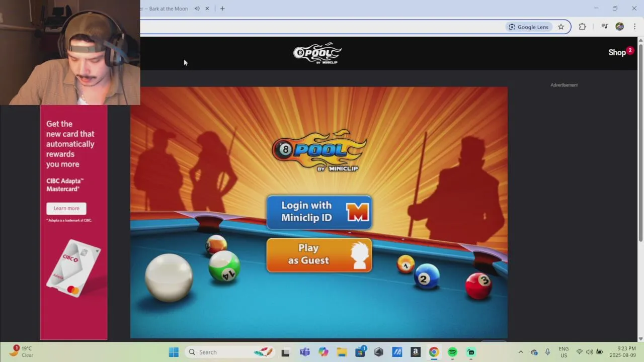
Task: Open Amazon from the taskbar
Action: tap(416, 352)
